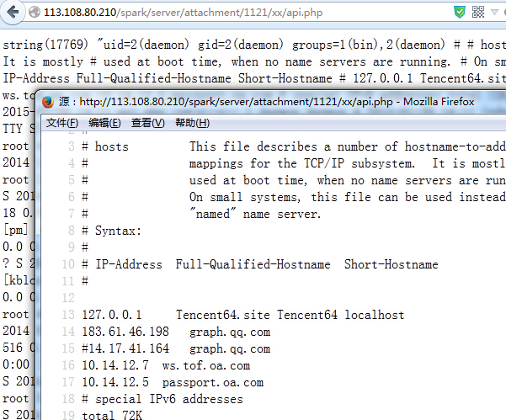506x420 pixels.
Task: Click the graph.qq.com text on line 14
Action: 230,332
